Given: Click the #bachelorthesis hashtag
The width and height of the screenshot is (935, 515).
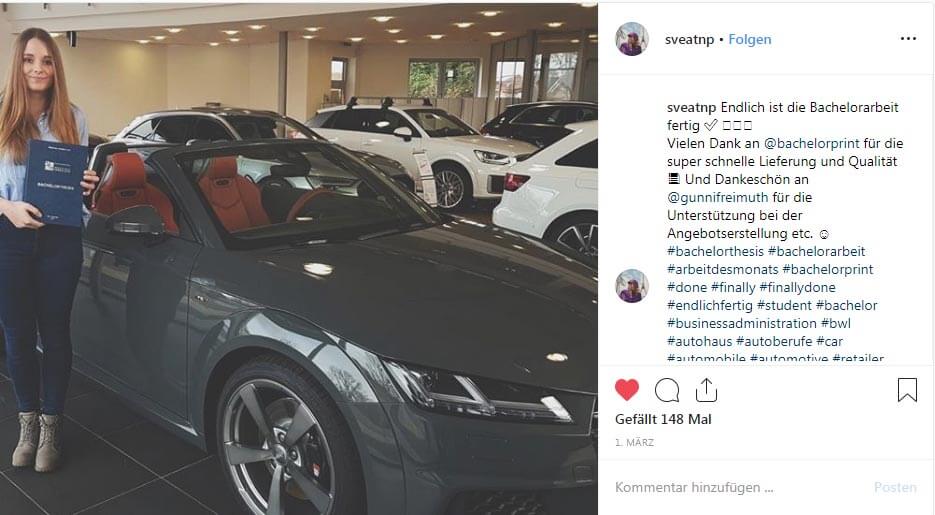Looking at the screenshot, I should 715,251.
